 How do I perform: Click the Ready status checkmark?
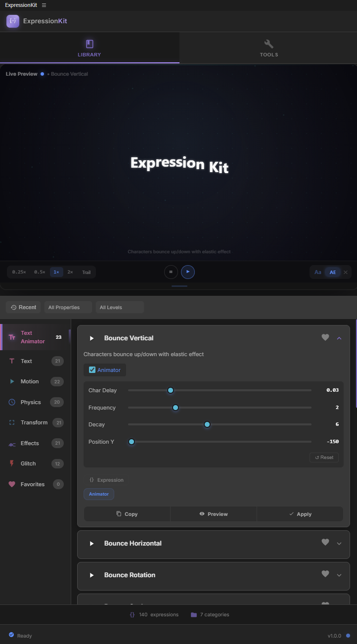(11, 635)
